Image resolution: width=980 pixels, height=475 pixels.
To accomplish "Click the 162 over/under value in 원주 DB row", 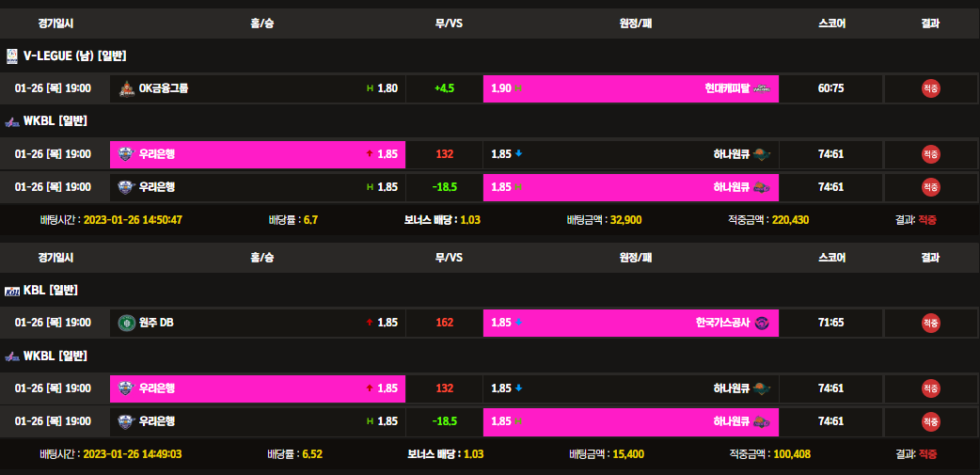I will coord(444,323).
